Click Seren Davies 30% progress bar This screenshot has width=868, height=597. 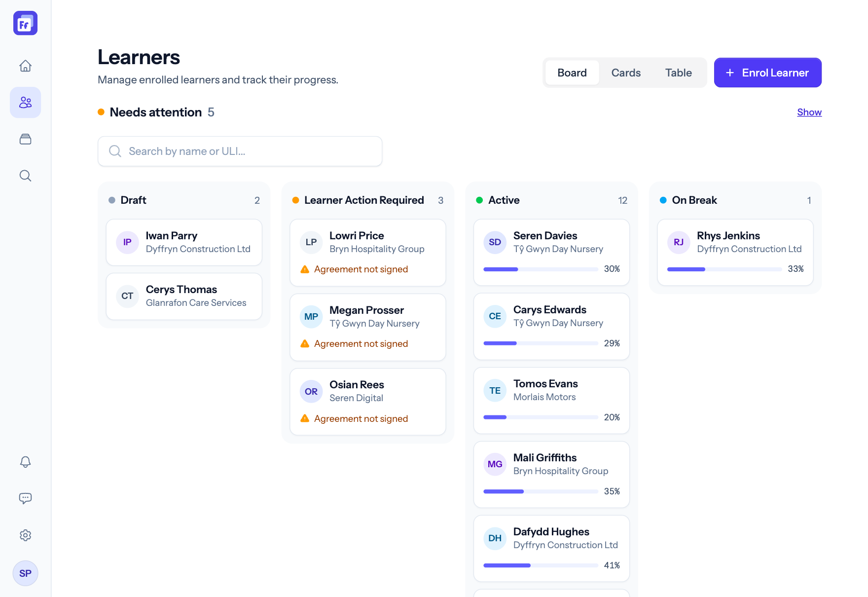[541, 269]
